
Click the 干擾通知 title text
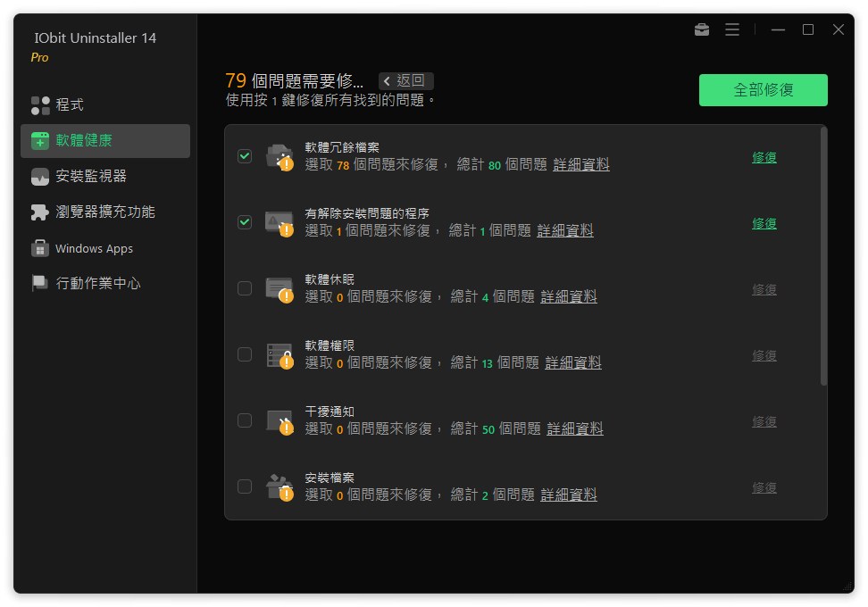pos(330,412)
